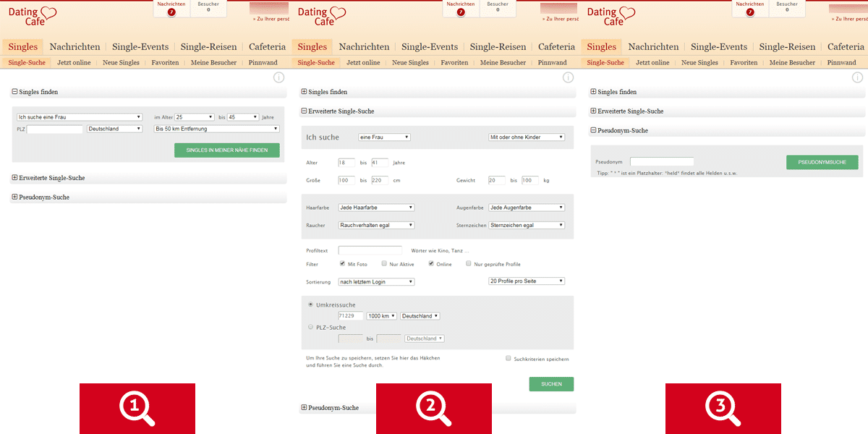Image resolution: width=868 pixels, height=434 pixels.
Task: Select Jetzt online subtab in the third screenshot
Action: (652, 63)
